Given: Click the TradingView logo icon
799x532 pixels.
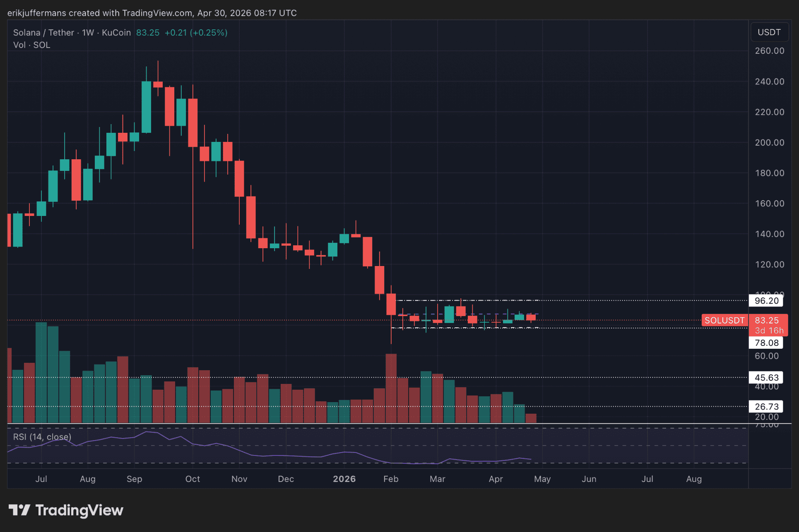Looking at the screenshot, I should (19, 510).
